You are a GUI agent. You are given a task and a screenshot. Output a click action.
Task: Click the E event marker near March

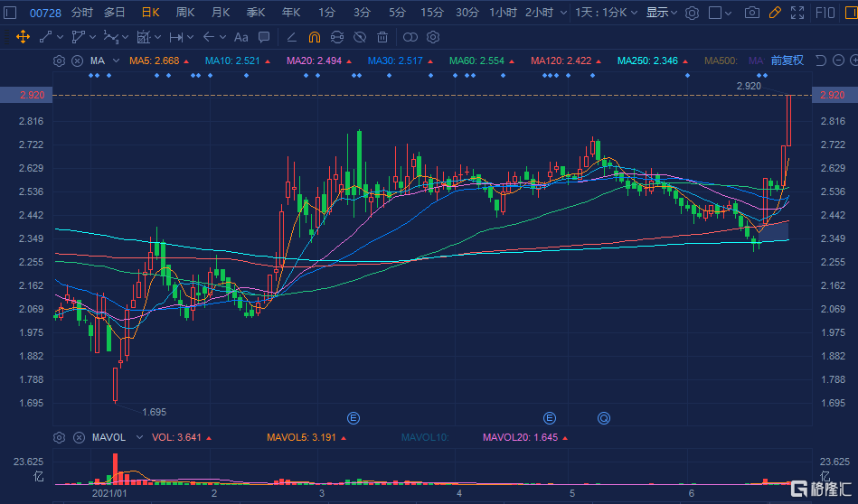[354, 417]
